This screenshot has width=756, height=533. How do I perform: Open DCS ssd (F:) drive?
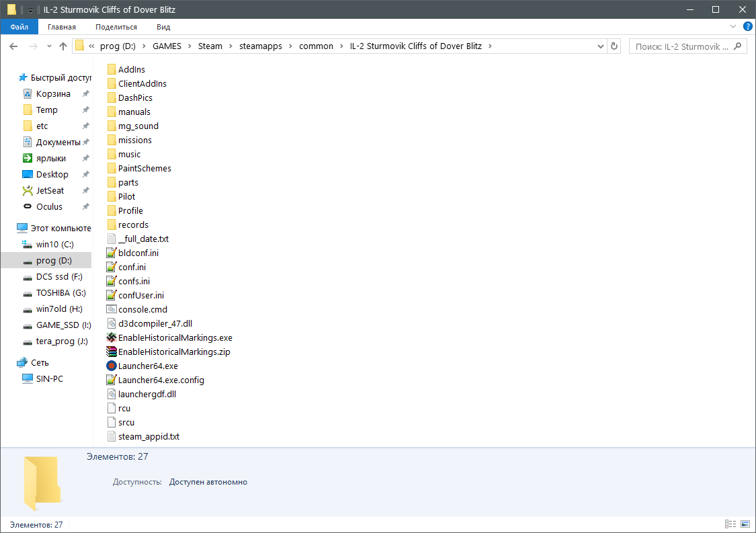[x=59, y=277]
